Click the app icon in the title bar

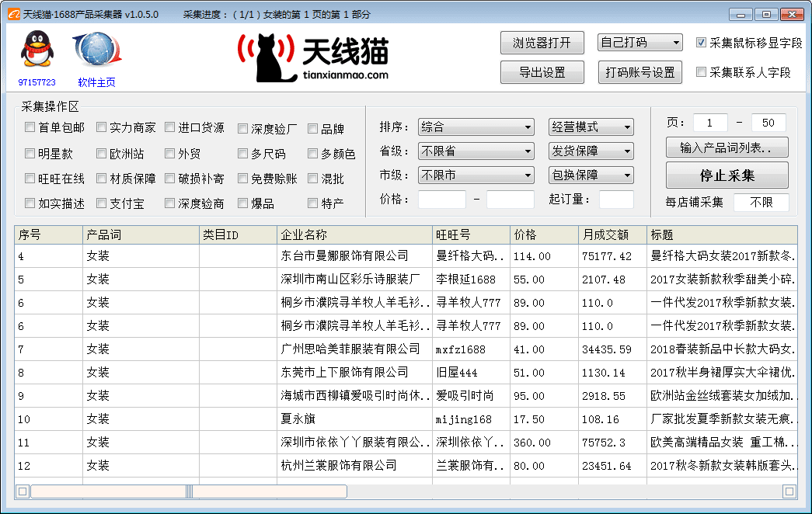click(x=14, y=14)
